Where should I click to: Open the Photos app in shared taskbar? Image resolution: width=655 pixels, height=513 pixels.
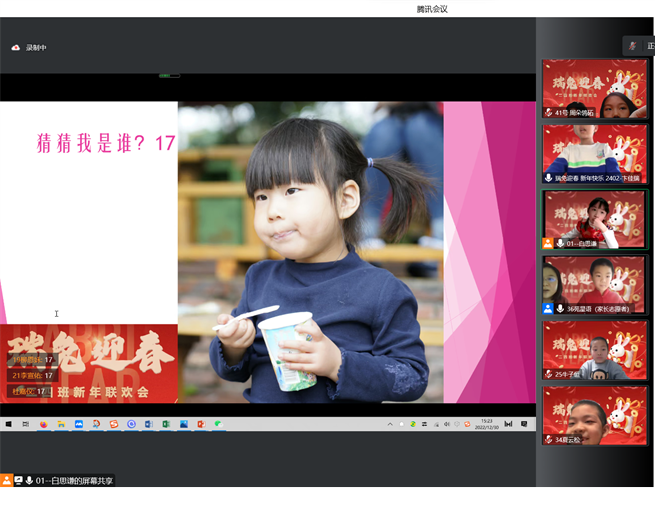pyautogui.click(x=183, y=424)
